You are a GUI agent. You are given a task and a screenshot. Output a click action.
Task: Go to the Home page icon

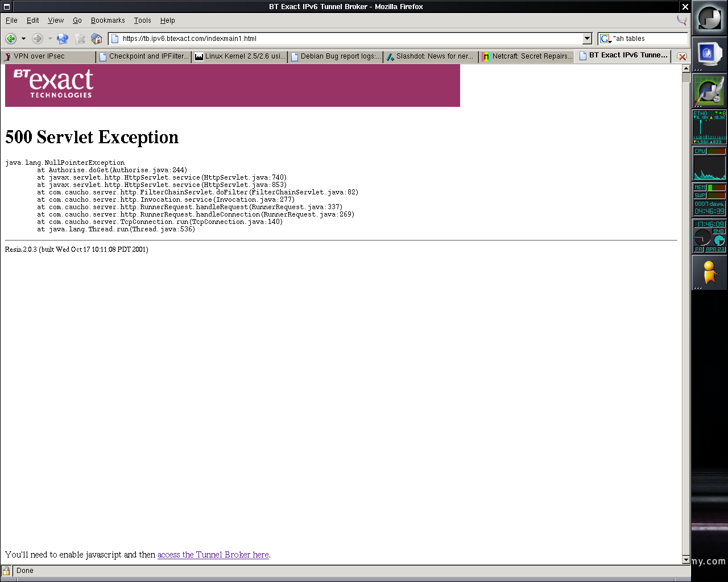(x=97, y=39)
